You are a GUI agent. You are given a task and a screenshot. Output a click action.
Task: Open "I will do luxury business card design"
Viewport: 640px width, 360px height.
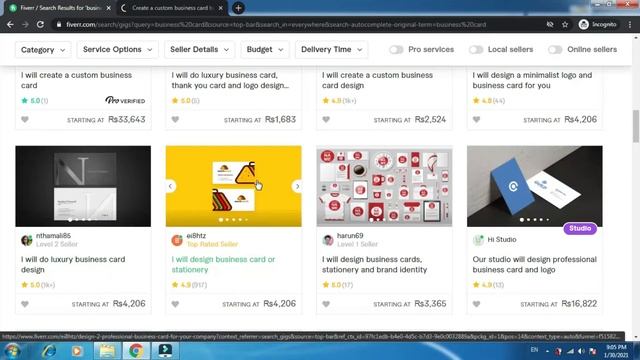click(73, 264)
